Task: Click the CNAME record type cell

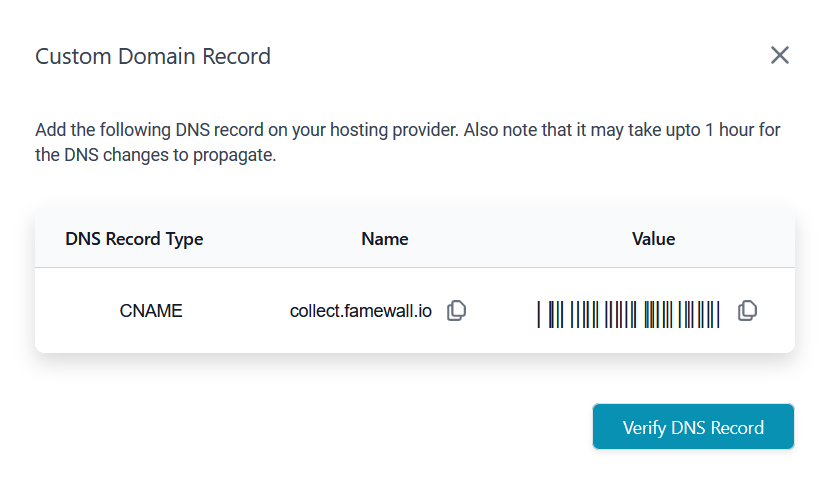Action: [151, 311]
